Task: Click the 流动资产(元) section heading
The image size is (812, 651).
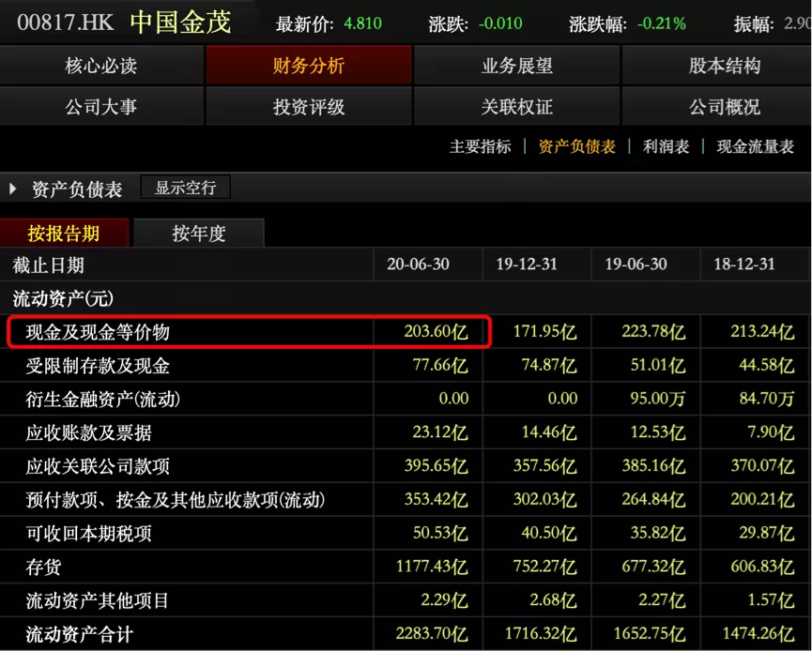Action: click(63, 298)
